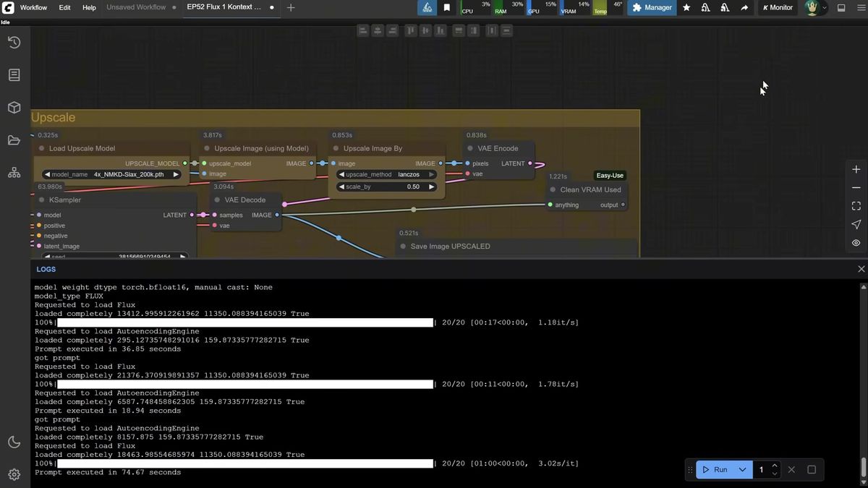The width and height of the screenshot is (868, 488).
Task: Toggle bottom panel icon in top bar
Action: pyautogui.click(x=841, y=7)
